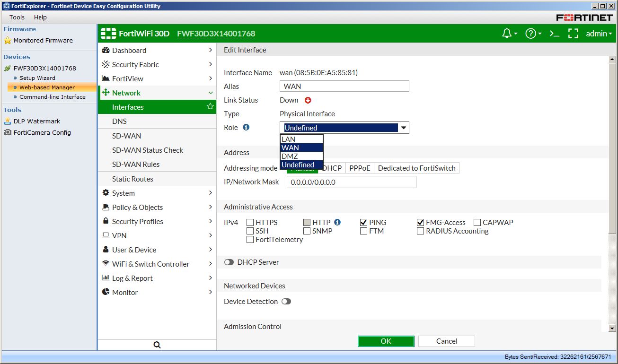Select DHCP addressing mode

point(332,168)
